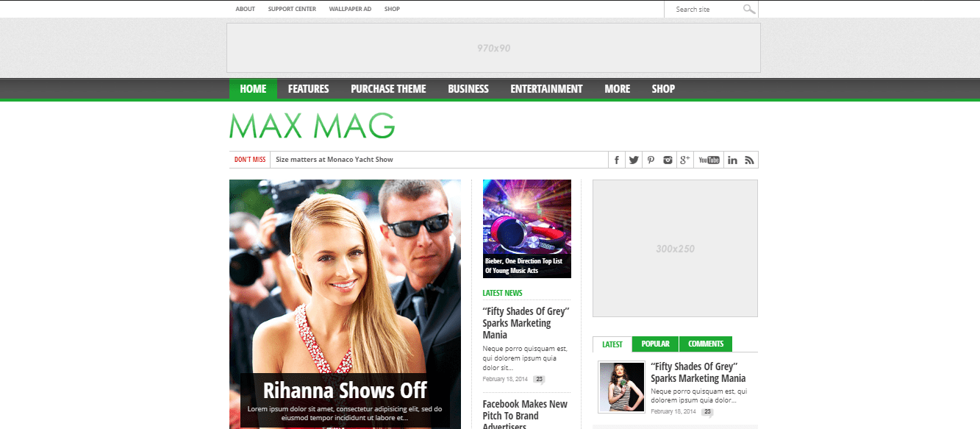This screenshot has width=980, height=429.
Task: Open the Bieber, One Direction article thumbnail
Action: pos(526,228)
